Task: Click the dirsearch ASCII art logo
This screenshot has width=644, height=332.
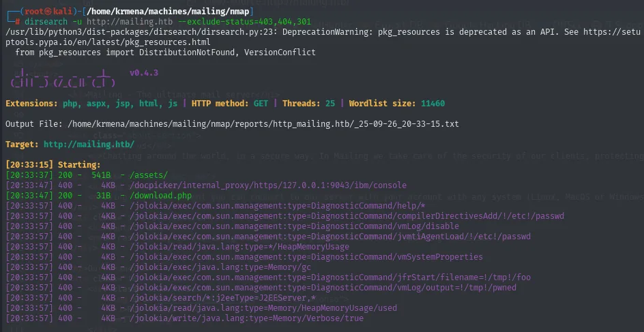Action: [x=63, y=78]
